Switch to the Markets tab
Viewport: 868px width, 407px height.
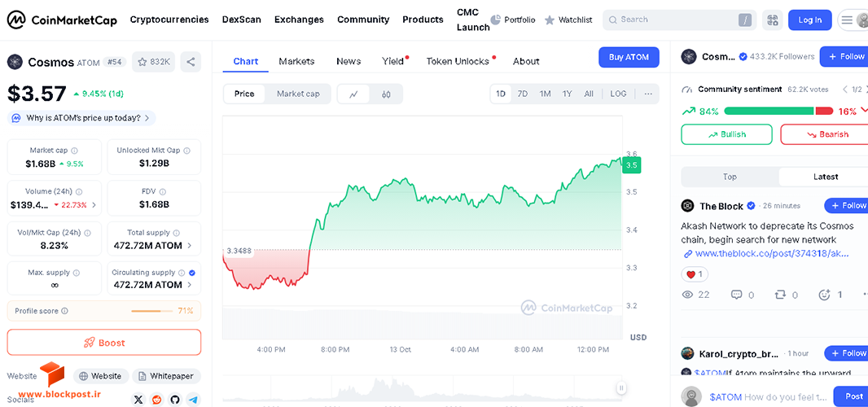click(296, 62)
